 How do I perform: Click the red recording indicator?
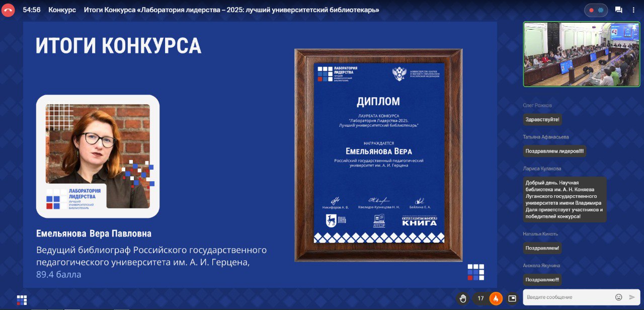tap(591, 10)
